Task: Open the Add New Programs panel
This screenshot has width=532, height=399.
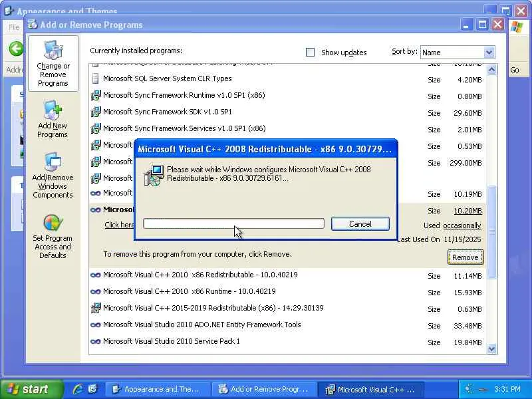Action: pos(53,119)
